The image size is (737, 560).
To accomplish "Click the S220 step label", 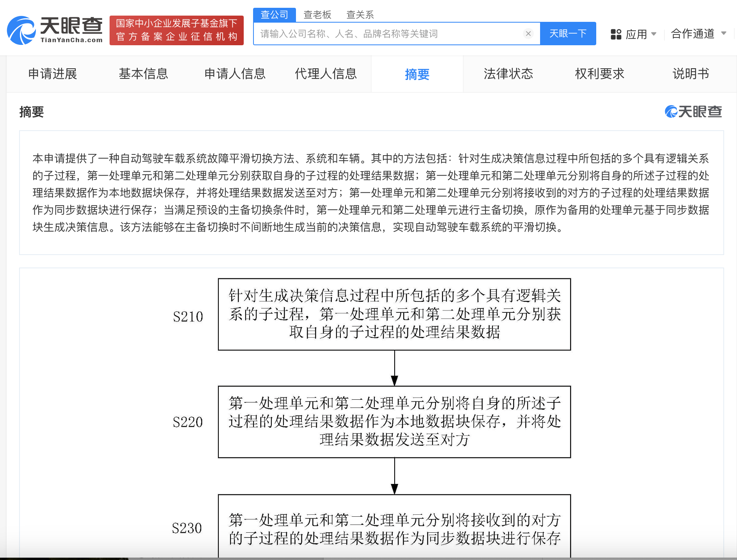I will 188,422.
